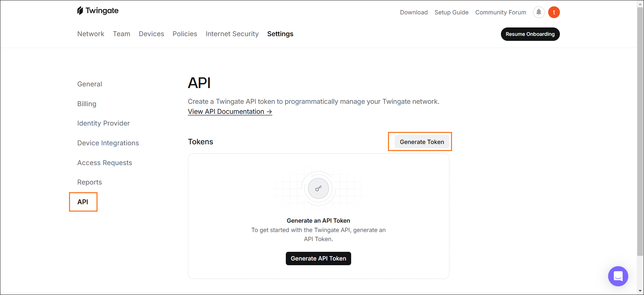Click the Twingate logo
644x295 pixels.
[98, 11]
